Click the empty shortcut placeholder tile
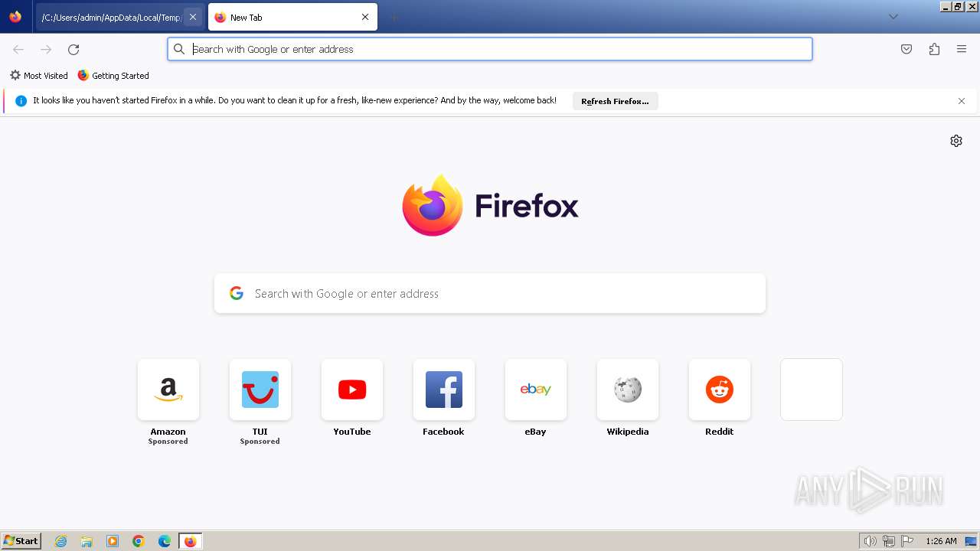980x551 pixels. [812, 390]
